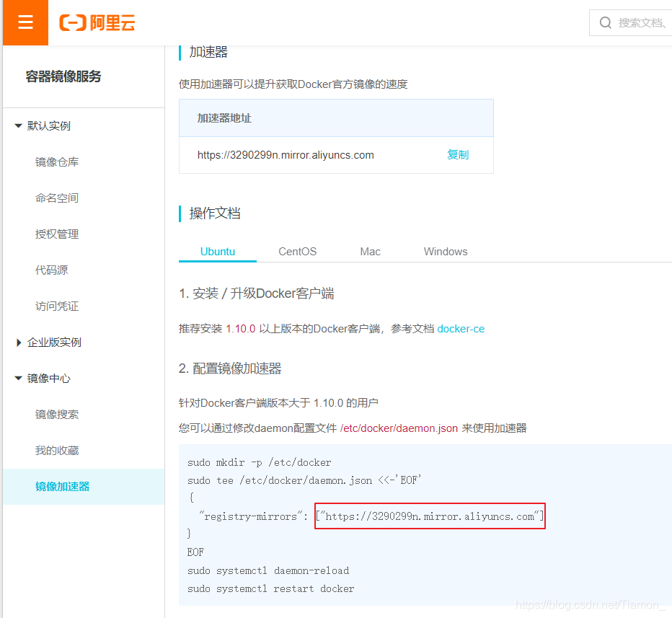
Task: Click the 镜像中心 label
Action: click(49, 379)
